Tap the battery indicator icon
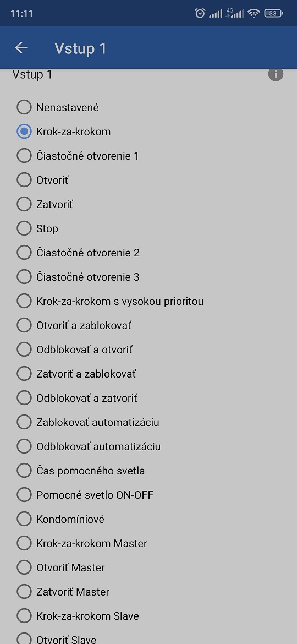This screenshot has width=297, height=644. 273,13
